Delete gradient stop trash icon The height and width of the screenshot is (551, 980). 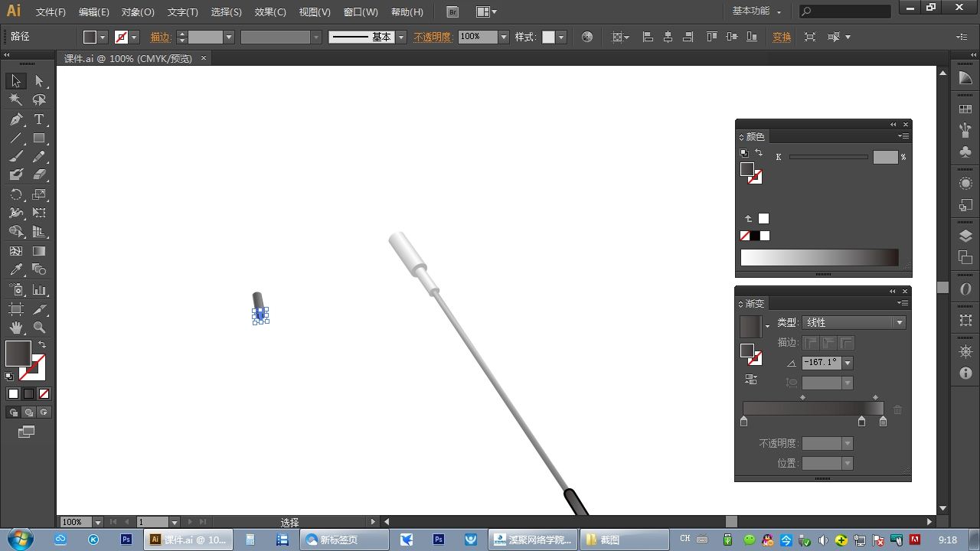click(x=897, y=410)
